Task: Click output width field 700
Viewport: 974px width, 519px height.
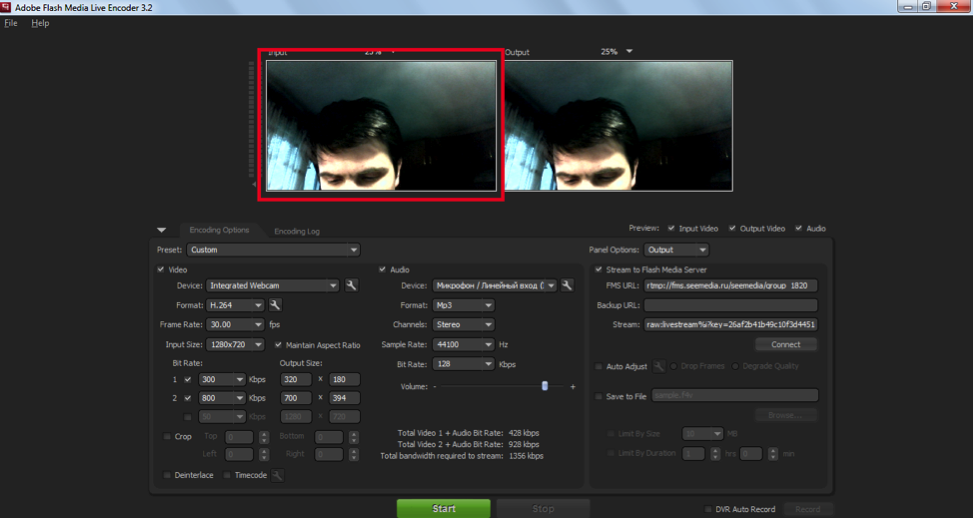Action: (295, 398)
